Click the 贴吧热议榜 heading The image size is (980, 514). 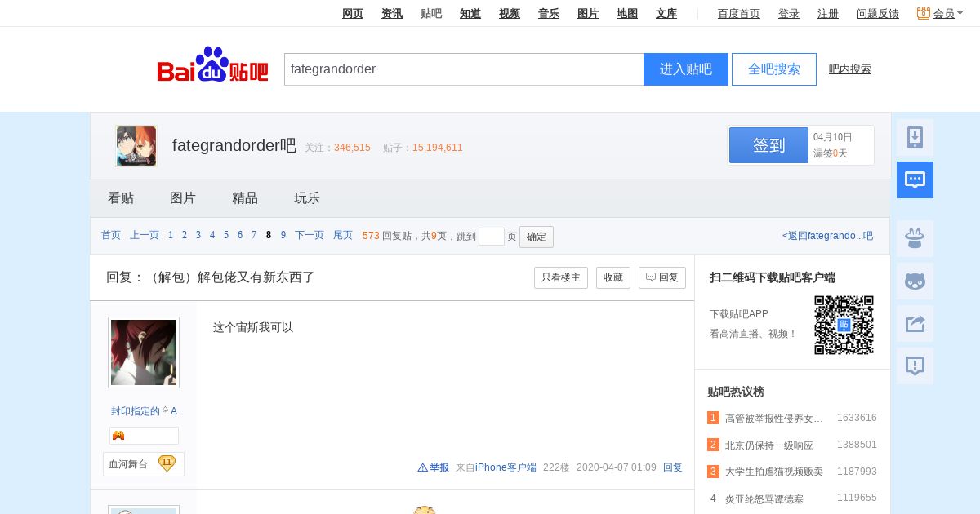click(x=736, y=392)
